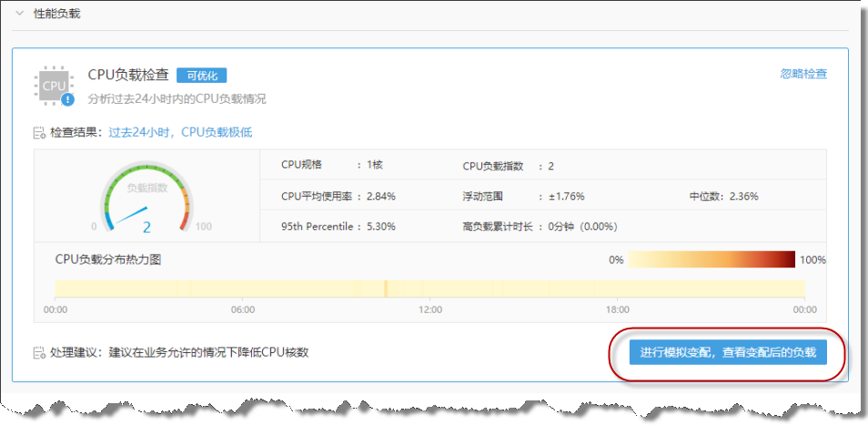
Task: Select the CPU平均使用率 2.84% value
Action: 380,197
